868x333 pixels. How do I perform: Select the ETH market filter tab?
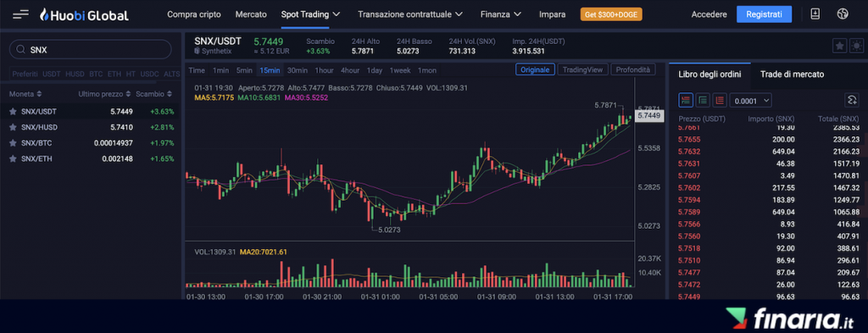114,74
